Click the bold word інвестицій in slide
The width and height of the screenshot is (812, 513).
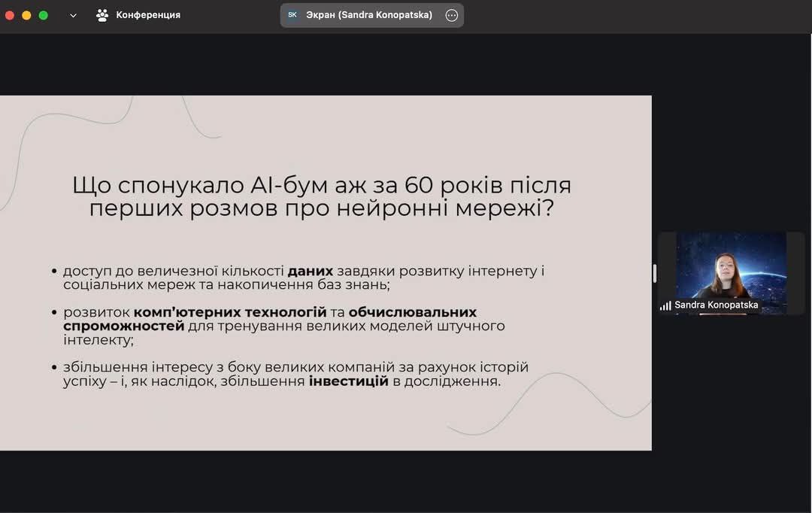click(x=349, y=381)
